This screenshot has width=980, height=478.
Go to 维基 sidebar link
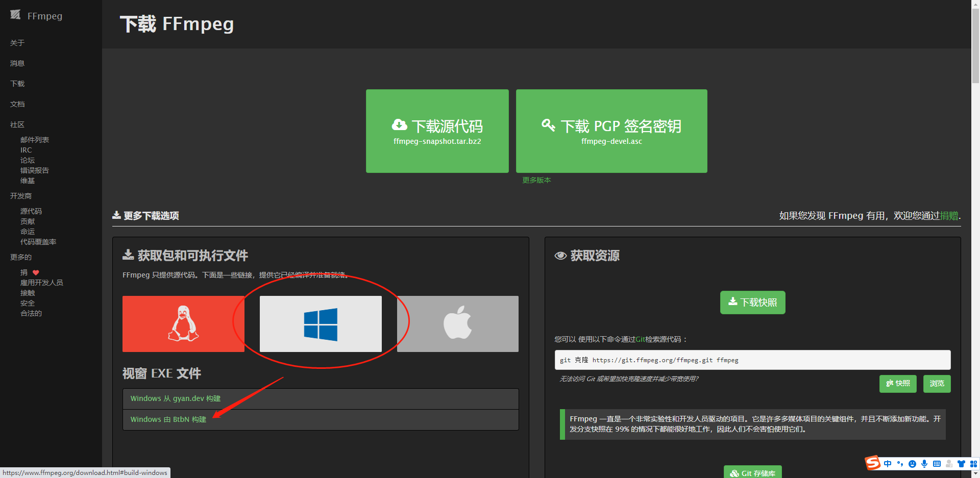point(28,181)
